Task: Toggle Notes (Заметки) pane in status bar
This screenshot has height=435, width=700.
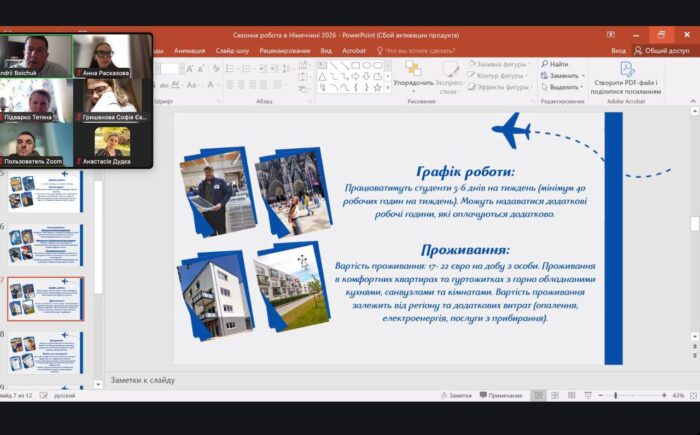Action: coord(455,396)
